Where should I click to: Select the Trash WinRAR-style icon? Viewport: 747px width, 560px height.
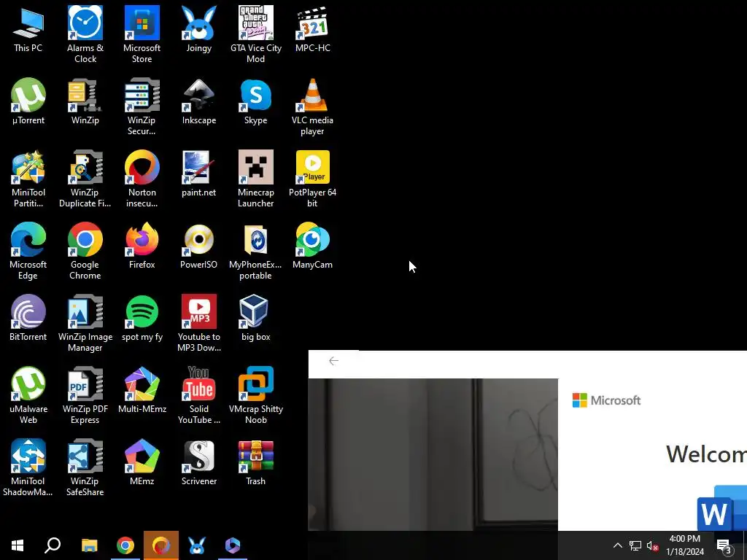coord(256,462)
